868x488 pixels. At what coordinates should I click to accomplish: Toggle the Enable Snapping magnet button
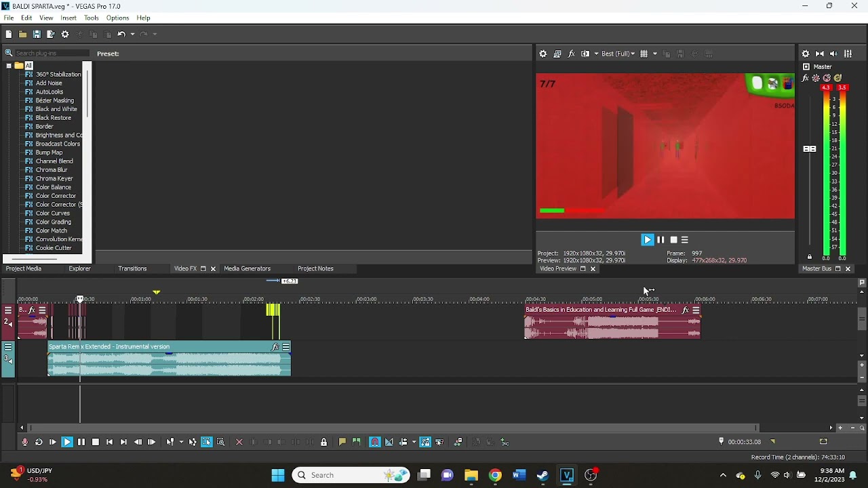pos(374,442)
